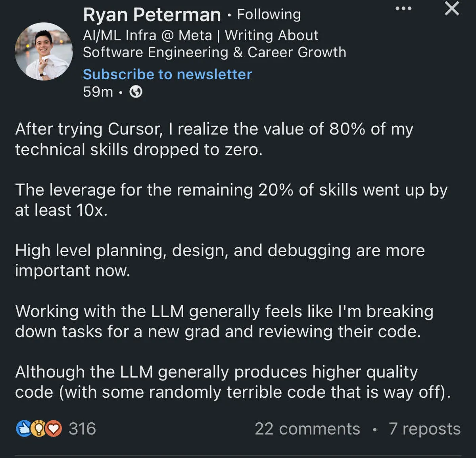This screenshot has width=476, height=458.
Task: Show the 7 reposts list
Action: [424, 429]
